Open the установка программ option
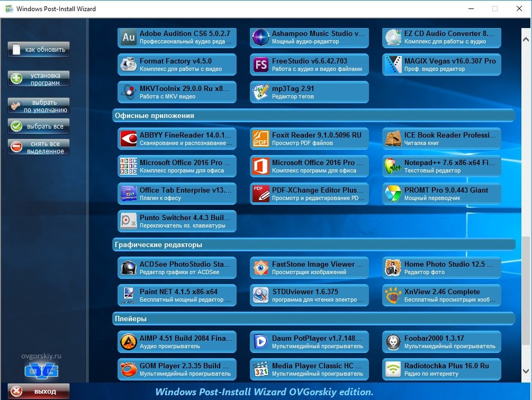532x400 pixels. click(x=39, y=79)
